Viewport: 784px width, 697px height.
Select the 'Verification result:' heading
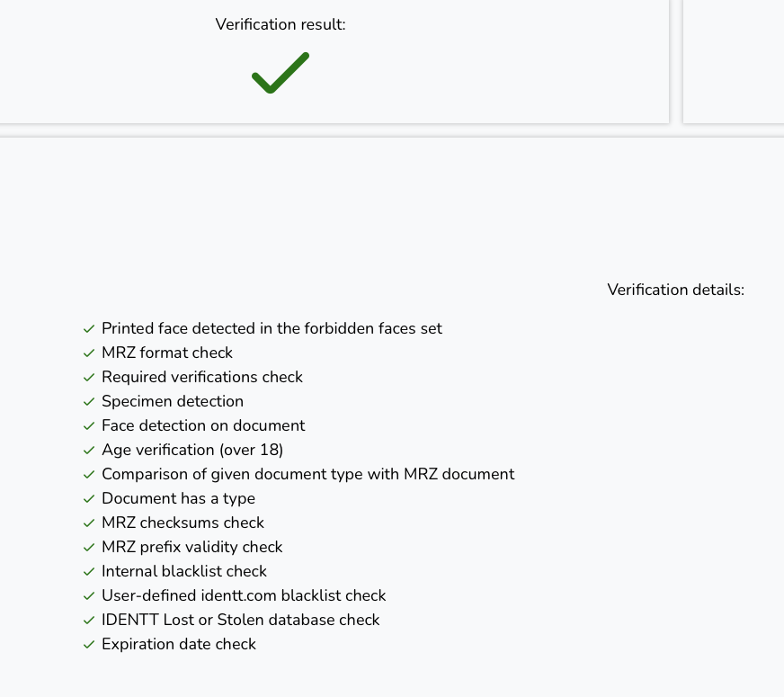(x=281, y=25)
